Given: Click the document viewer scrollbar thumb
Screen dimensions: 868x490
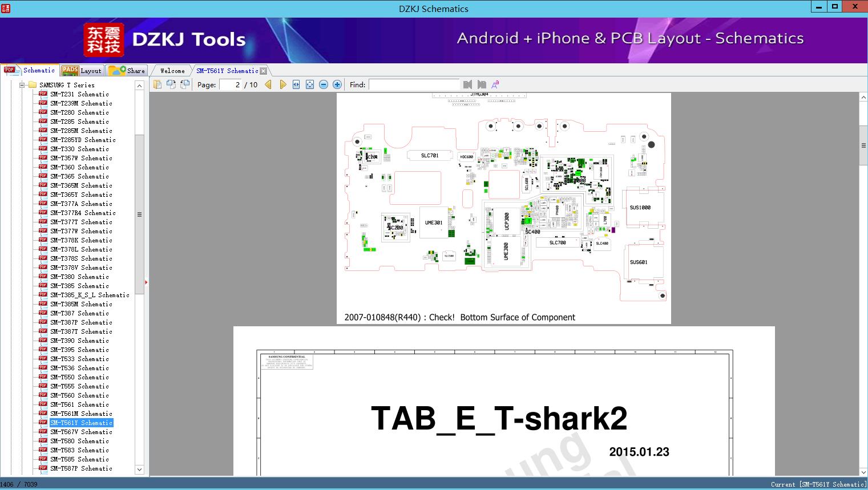Looking at the screenshot, I should (863, 145).
